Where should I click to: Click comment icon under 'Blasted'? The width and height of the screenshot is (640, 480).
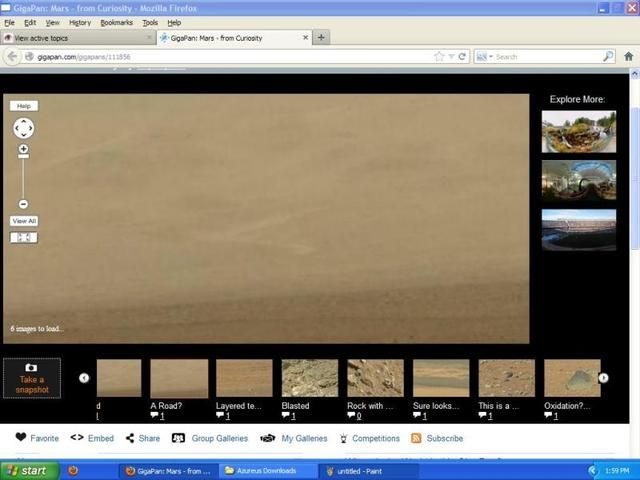point(285,416)
